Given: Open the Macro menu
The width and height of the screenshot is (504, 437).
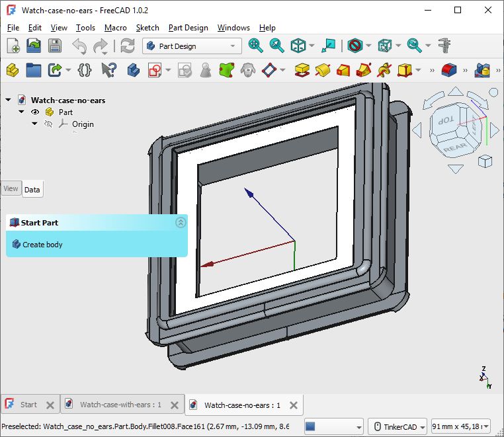Looking at the screenshot, I should coord(116,28).
